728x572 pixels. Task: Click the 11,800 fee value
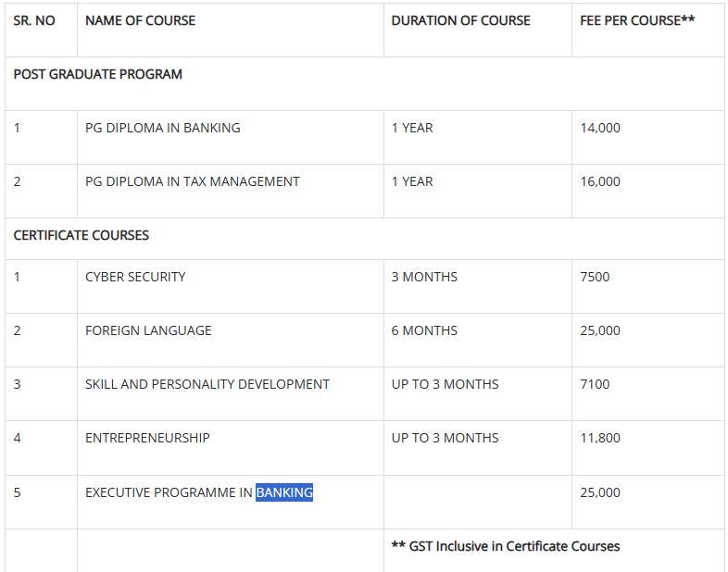600,438
